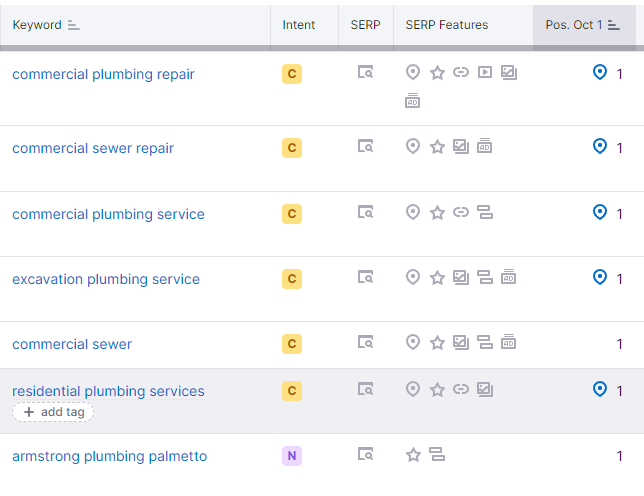This screenshot has width=644, height=496.
Task: Click ads feature icon for commercial plumbing repair
Action: (412, 101)
